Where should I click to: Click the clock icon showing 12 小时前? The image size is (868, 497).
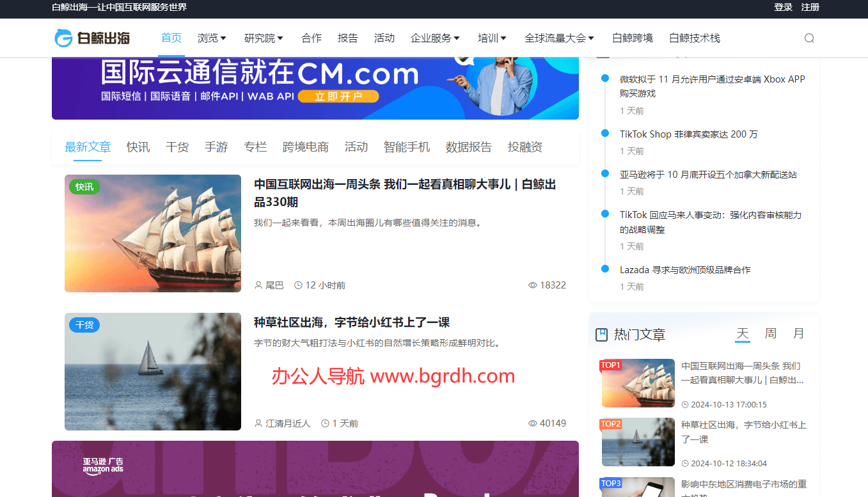coord(298,285)
